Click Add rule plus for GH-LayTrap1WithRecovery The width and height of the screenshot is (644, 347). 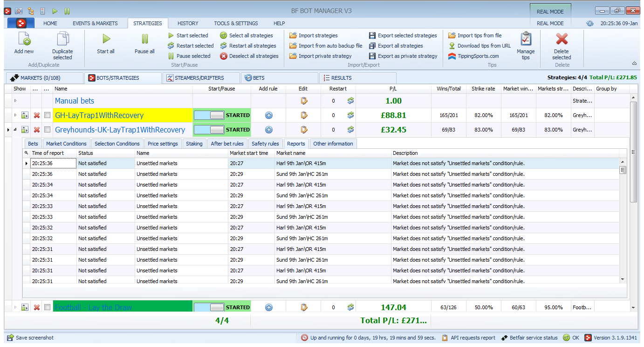point(268,115)
